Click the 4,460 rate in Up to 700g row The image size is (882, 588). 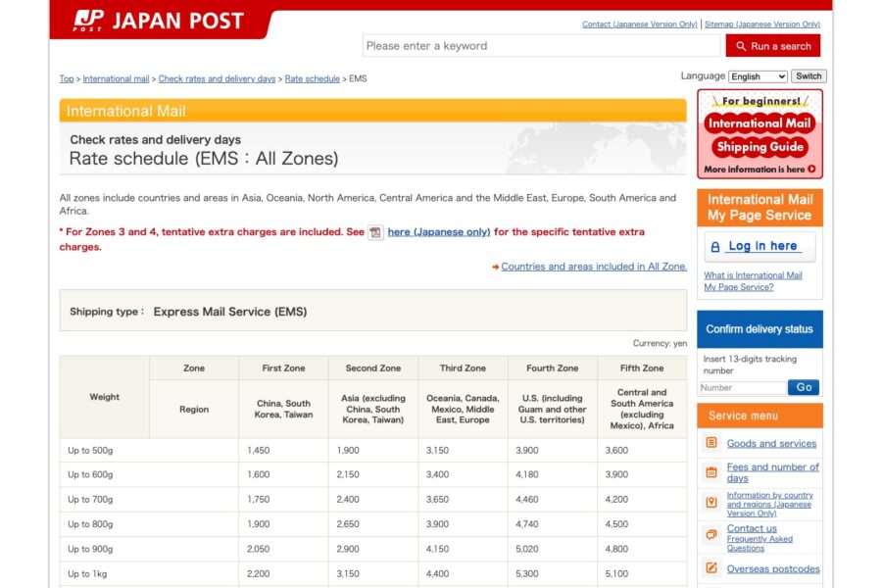tap(527, 499)
